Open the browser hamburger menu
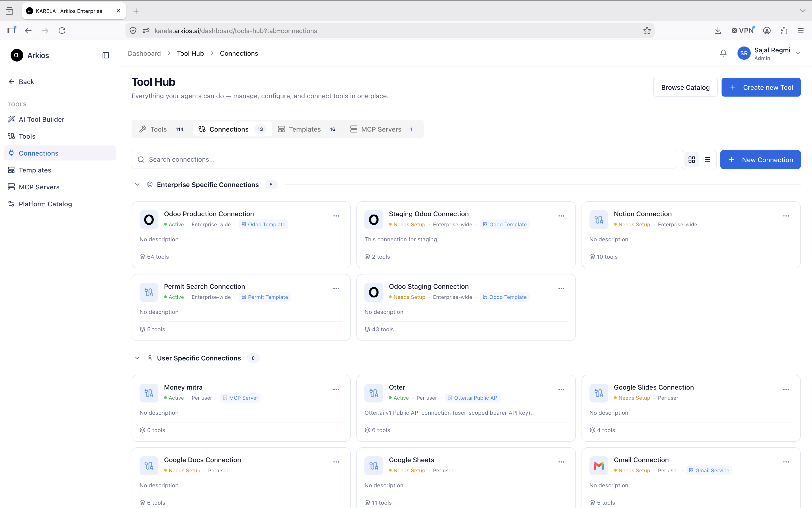Viewport: 812px width, 508px height. 800,31
